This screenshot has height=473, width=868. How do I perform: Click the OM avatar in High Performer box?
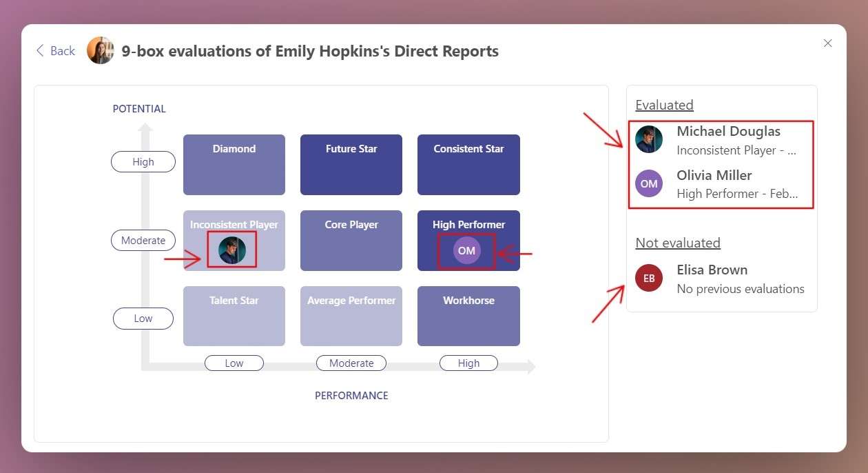[x=466, y=250]
